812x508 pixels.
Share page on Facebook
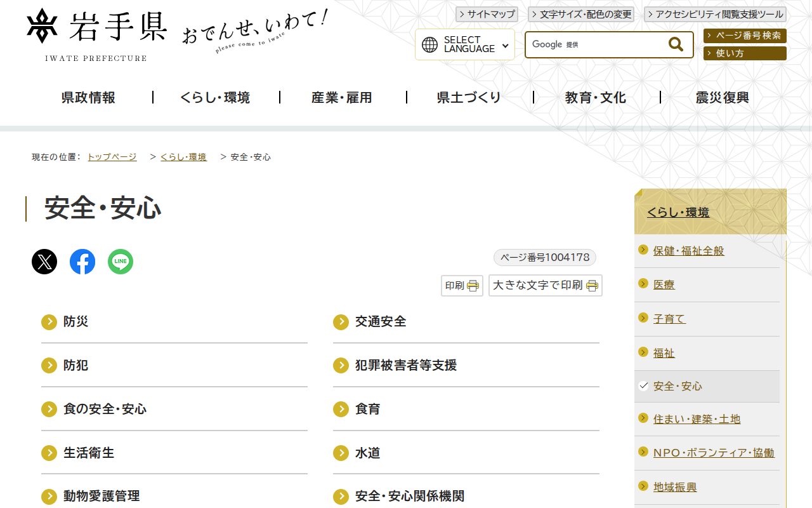(x=82, y=262)
